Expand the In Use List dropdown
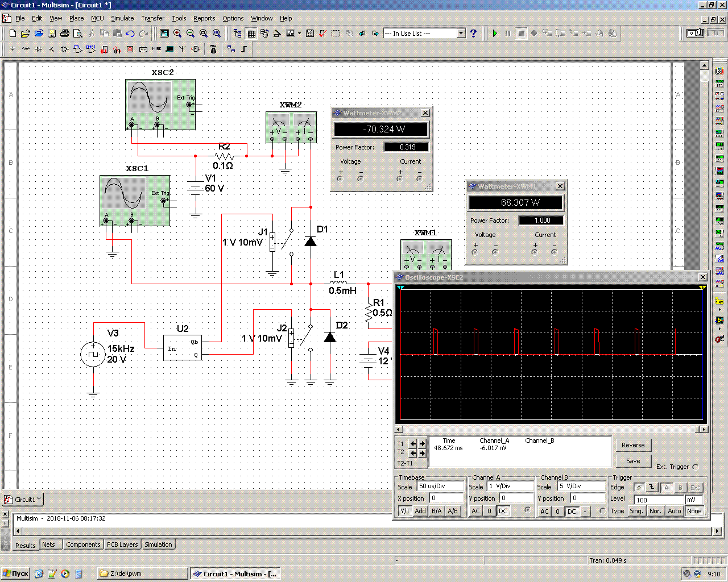728x582 pixels. coord(461,34)
